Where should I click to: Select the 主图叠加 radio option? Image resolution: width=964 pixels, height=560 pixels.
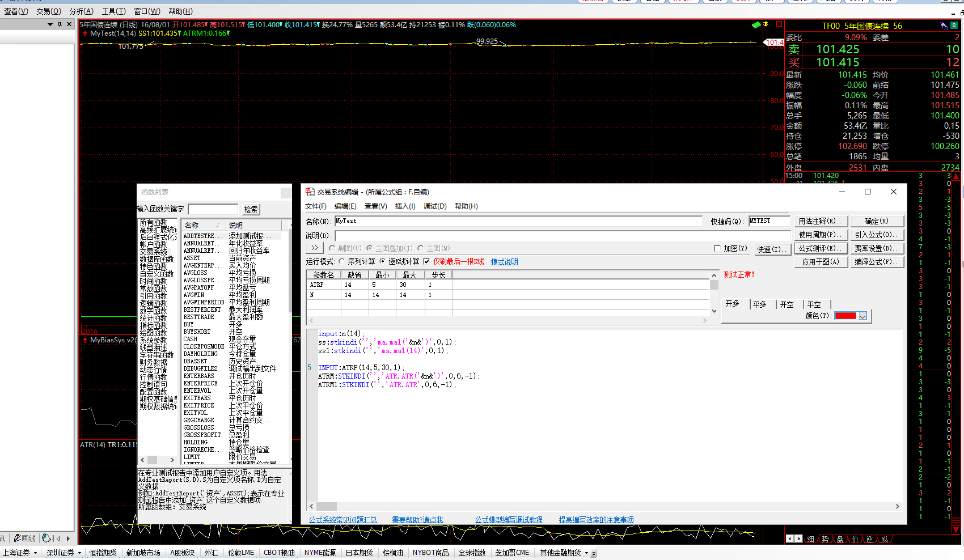pyautogui.click(x=369, y=248)
